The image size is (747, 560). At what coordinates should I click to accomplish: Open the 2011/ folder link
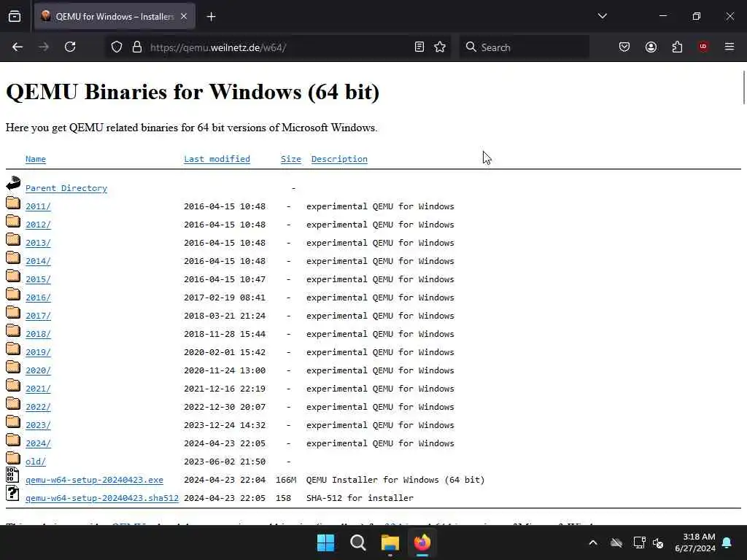[x=38, y=206]
